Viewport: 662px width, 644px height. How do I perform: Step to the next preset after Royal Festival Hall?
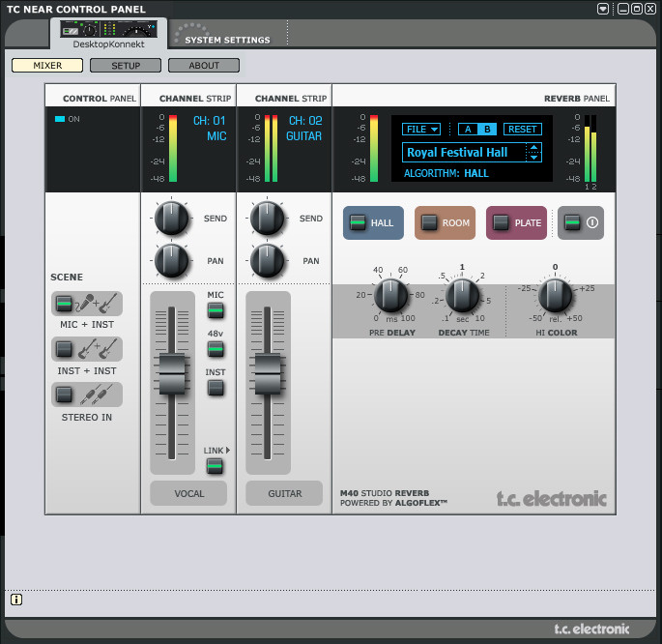click(x=533, y=157)
